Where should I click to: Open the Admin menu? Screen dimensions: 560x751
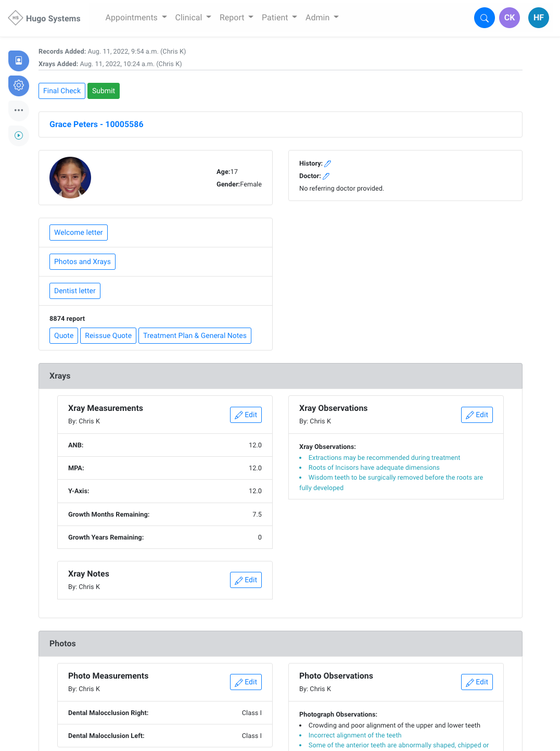click(322, 18)
